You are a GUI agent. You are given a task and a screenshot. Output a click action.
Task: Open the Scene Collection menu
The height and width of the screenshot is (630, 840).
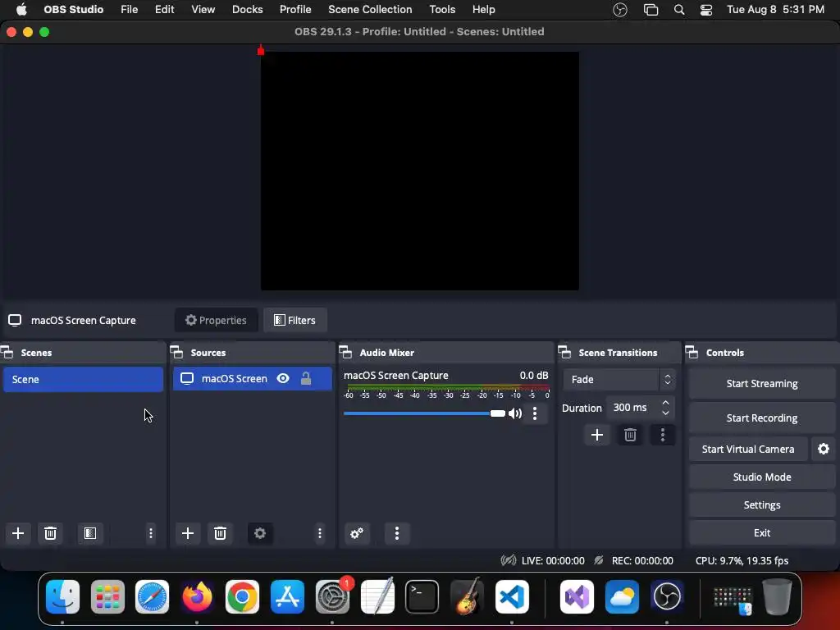(x=370, y=10)
